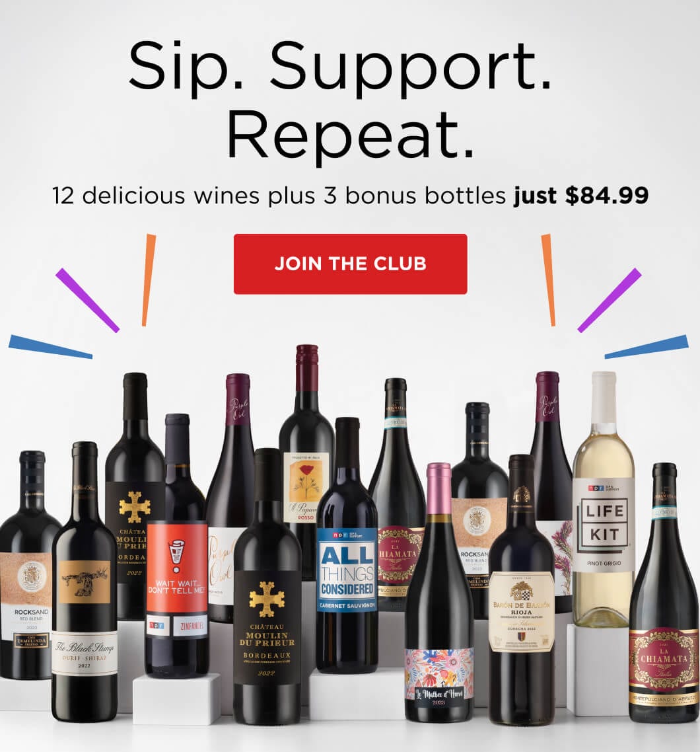This screenshot has width=700, height=752.
Task: Click the blue burst line on the right
Action: pyautogui.click(x=647, y=347)
